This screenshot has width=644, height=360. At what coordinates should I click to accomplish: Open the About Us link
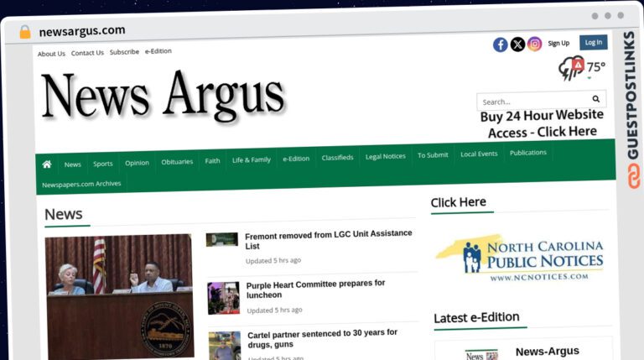tap(51, 54)
